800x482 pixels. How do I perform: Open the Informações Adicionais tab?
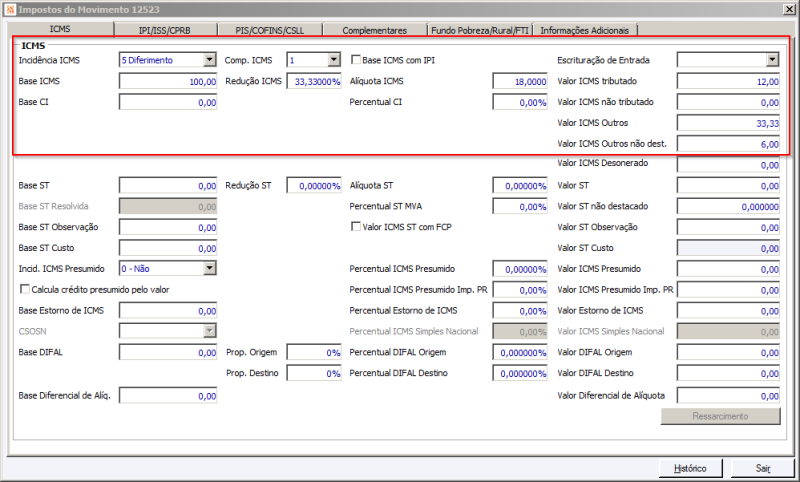tap(585, 30)
